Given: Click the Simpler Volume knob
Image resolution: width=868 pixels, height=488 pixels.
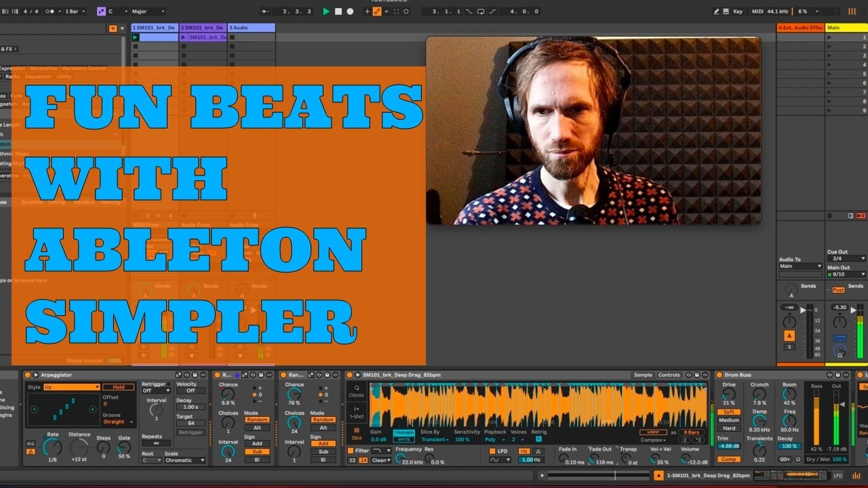Looking at the screenshot, I should pos(686,458).
